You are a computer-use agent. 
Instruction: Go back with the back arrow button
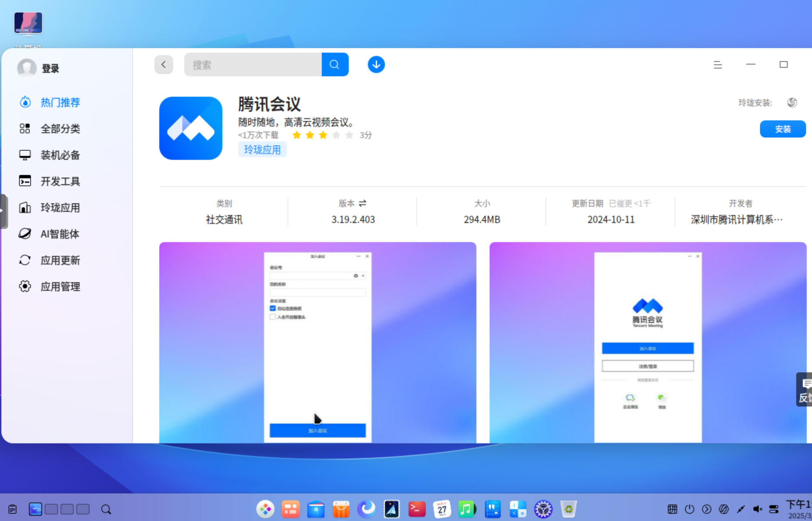click(x=164, y=64)
